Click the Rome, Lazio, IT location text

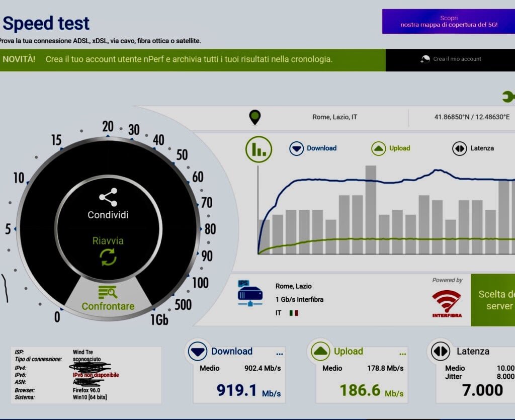(334, 117)
